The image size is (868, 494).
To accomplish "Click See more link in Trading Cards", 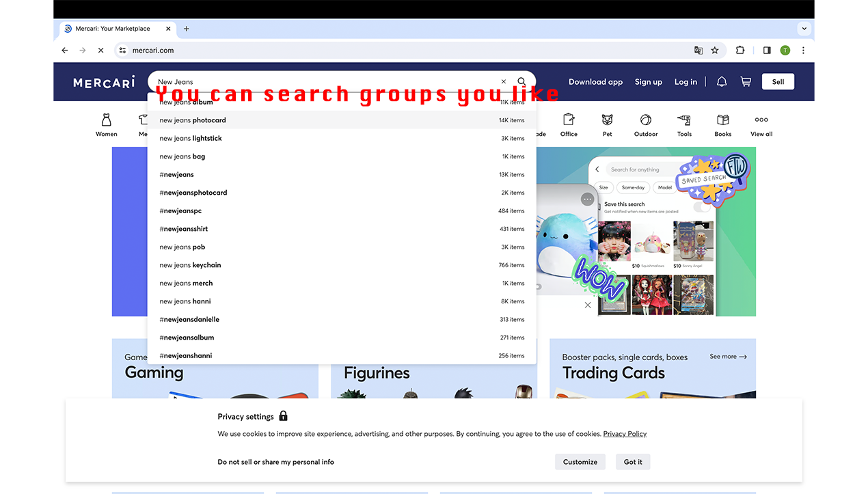I will click(728, 357).
